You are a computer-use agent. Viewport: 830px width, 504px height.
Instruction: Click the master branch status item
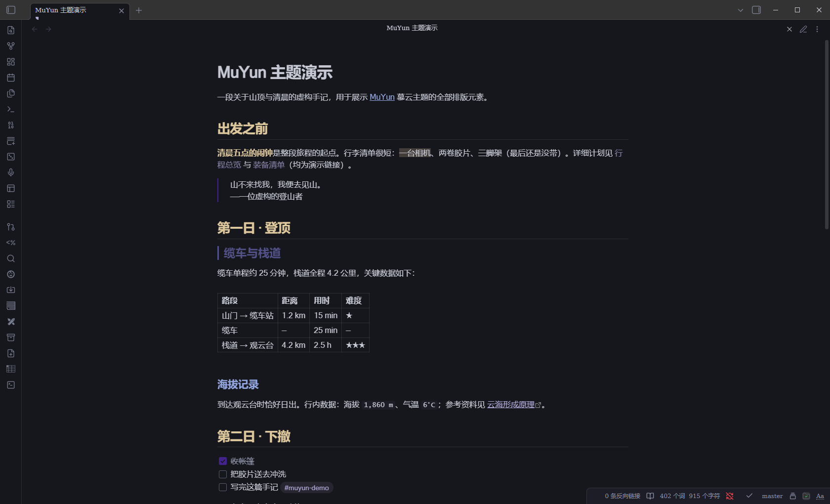click(x=772, y=496)
